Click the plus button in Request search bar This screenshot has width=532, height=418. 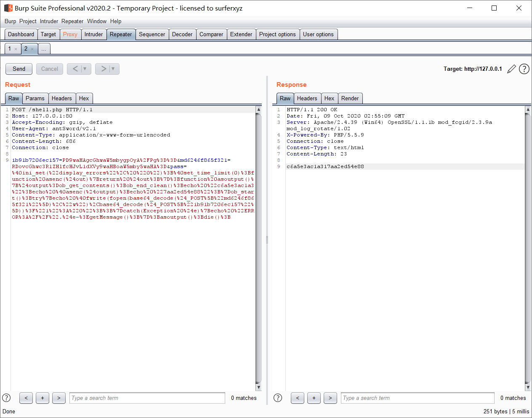click(x=43, y=398)
